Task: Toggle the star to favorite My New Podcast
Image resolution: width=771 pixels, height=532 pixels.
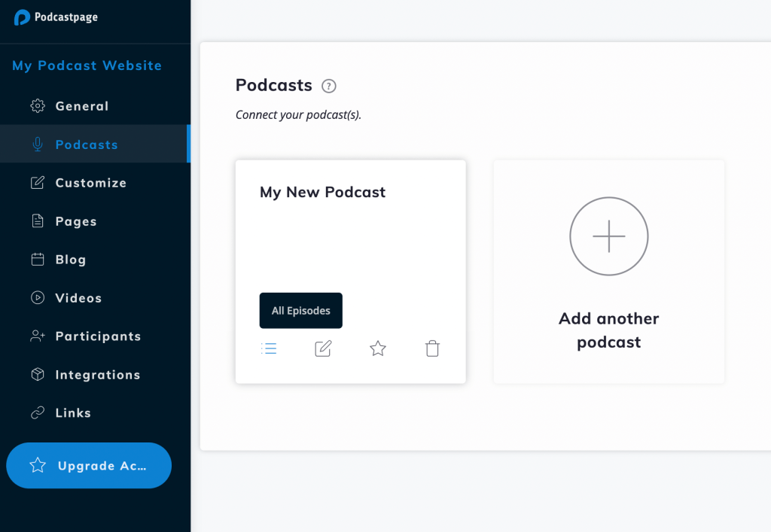Action: (377, 348)
